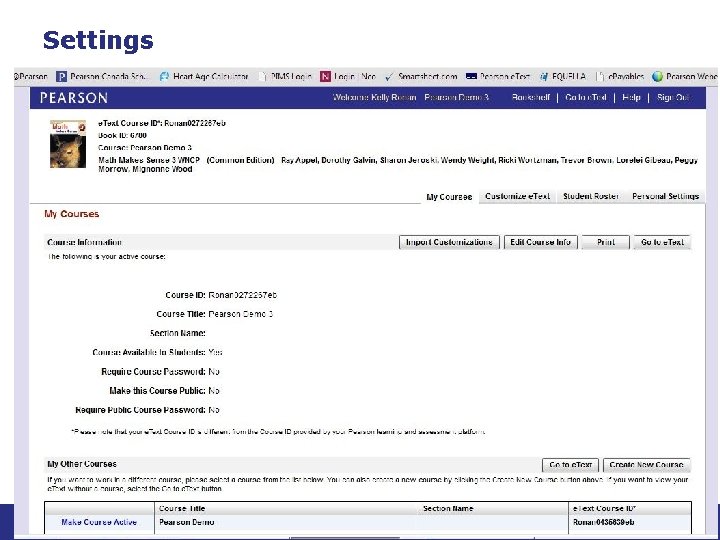The width and height of the screenshot is (720, 540).
Task: Click the Require Public Course Password No value
Action: [x=214, y=410]
